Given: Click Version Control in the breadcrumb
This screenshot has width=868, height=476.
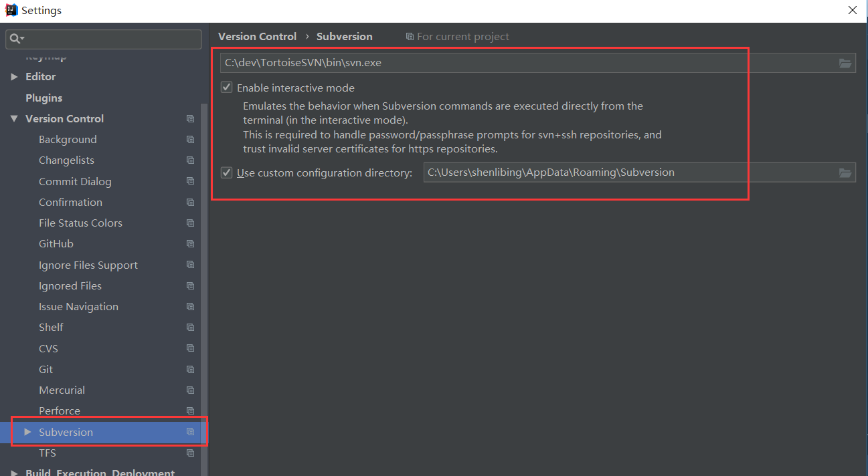Looking at the screenshot, I should (257, 37).
